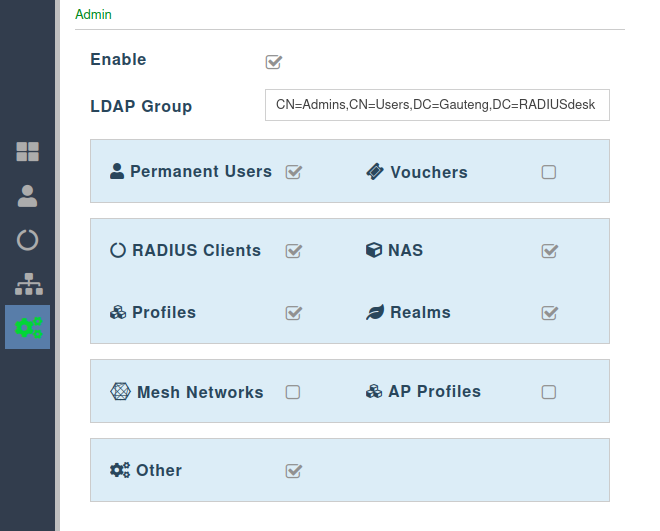Uncheck the Permanent Users checkbox
Image resolution: width=660 pixels, height=531 pixels.
pos(293,172)
